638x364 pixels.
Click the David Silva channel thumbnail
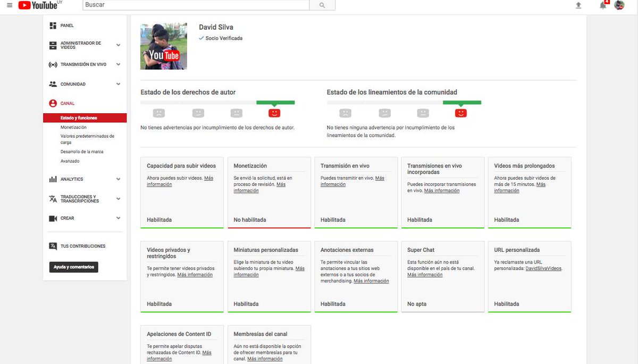(164, 46)
